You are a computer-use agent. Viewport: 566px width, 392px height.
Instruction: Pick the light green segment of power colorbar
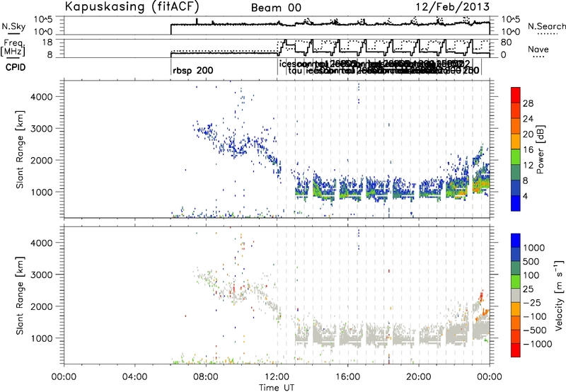516,158
